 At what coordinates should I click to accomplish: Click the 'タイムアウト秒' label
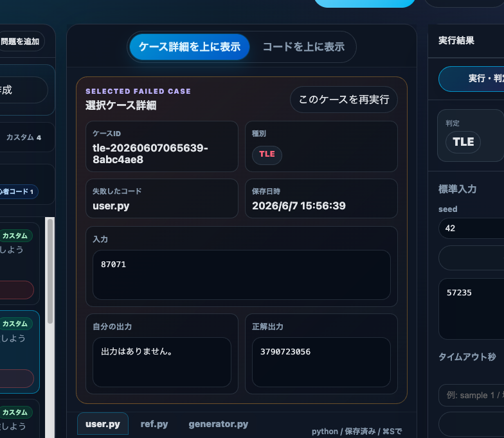click(467, 357)
